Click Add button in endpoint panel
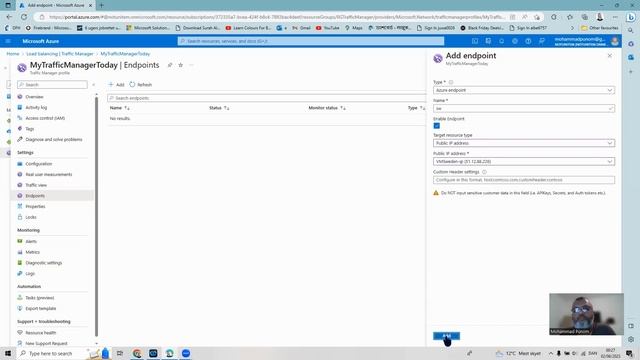 [446, 336]
